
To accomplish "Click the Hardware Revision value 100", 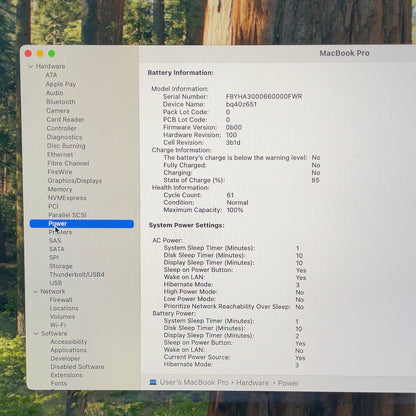I will (x=231, y=135).
